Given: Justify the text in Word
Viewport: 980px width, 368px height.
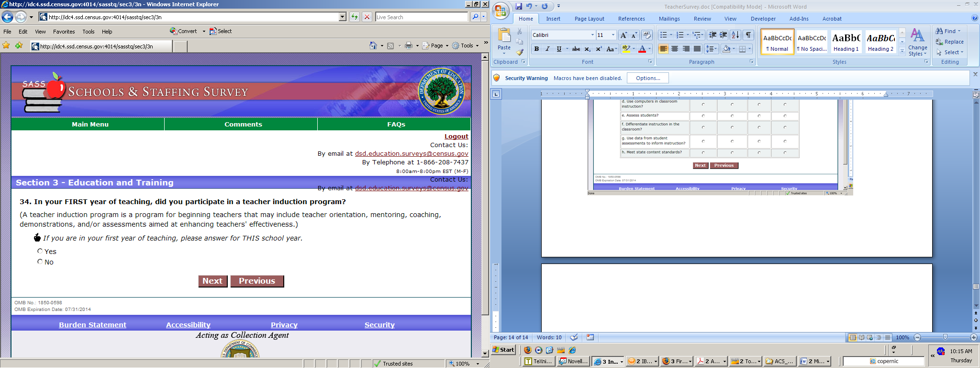Looking at the screenshot, I should 697,49.
